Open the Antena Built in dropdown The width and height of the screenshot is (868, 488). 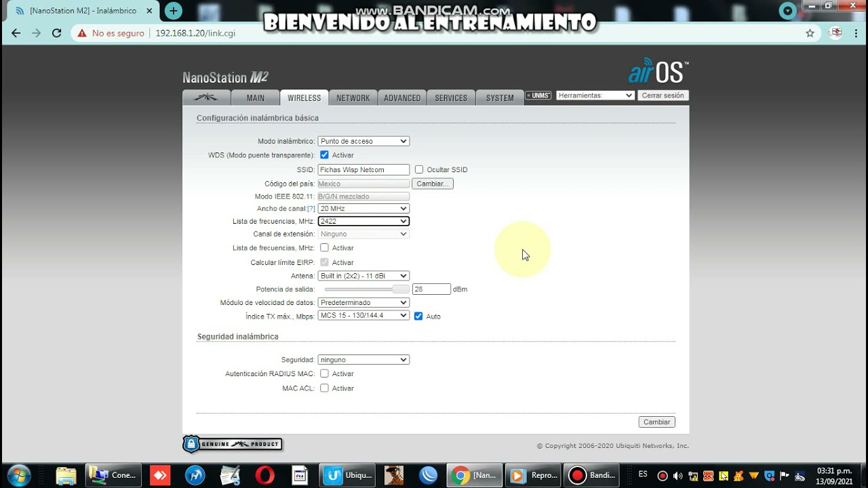point(363,276)
